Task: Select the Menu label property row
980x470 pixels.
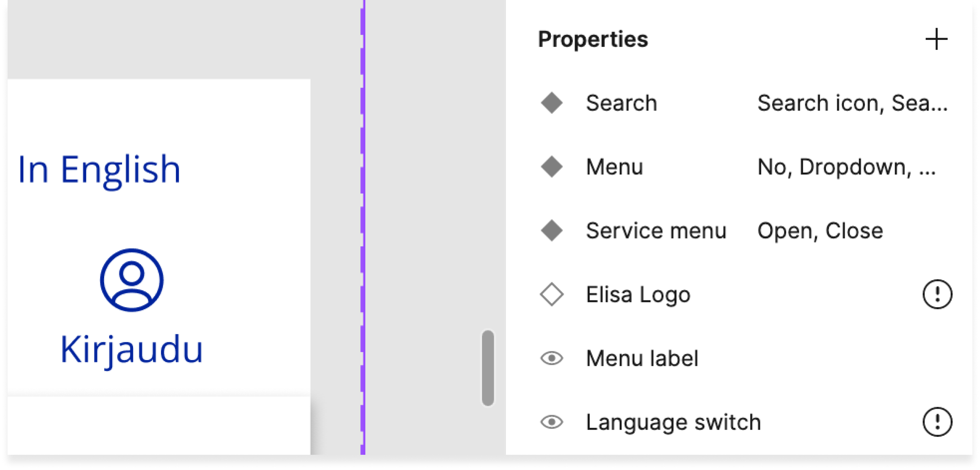Action: (x=642, y=358)
